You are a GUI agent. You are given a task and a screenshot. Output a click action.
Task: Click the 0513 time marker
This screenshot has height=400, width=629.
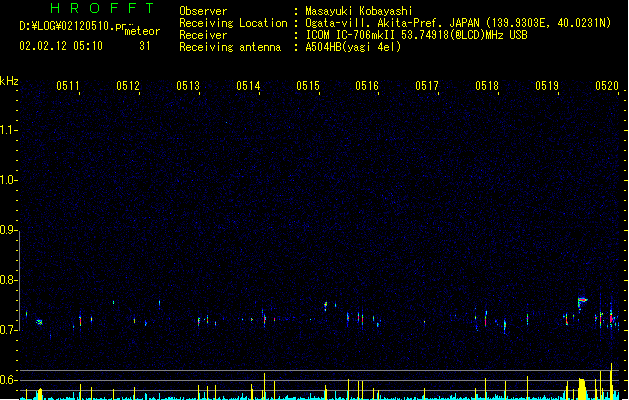point(188,86)
